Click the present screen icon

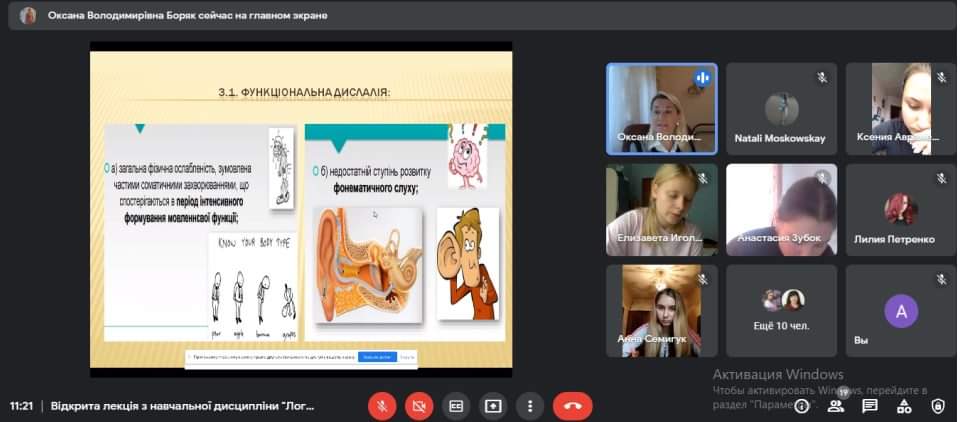(x=493, y=406)
